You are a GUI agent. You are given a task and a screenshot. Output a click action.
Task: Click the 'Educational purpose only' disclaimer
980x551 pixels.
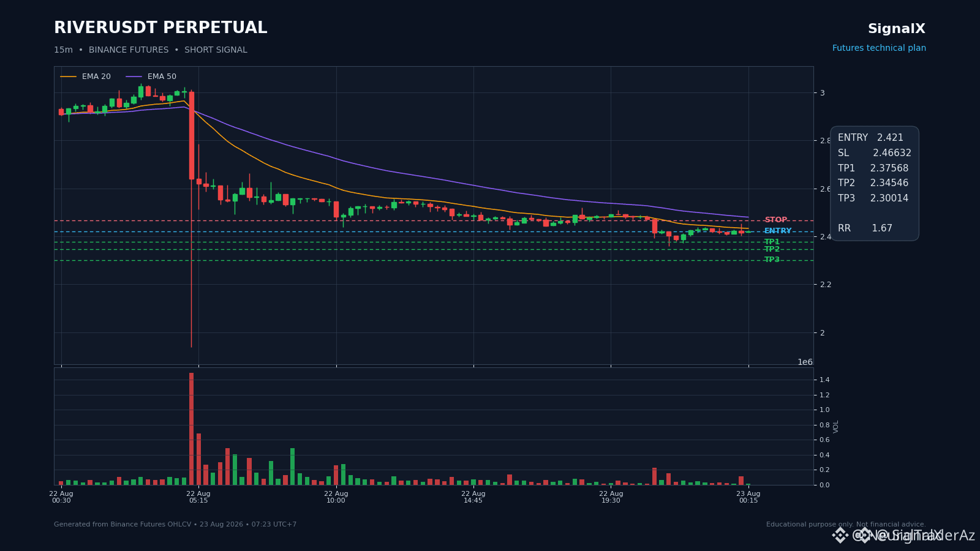pyautogui.click(x=846, y=525)
